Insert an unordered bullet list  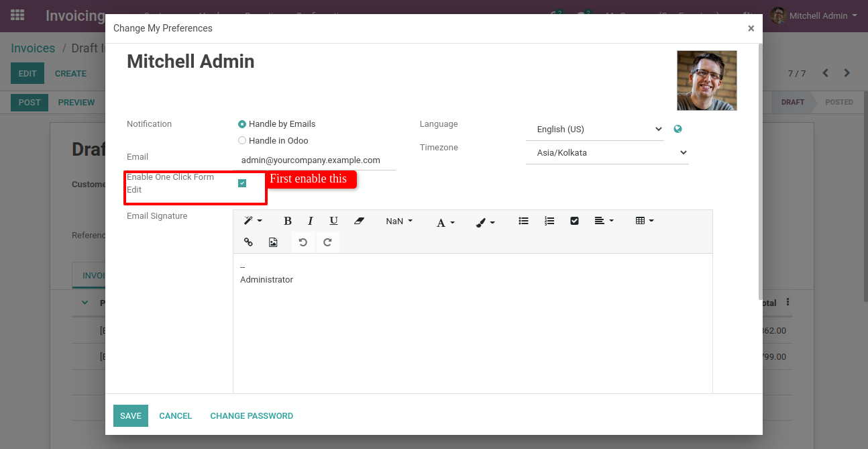(x=524, y=221)
